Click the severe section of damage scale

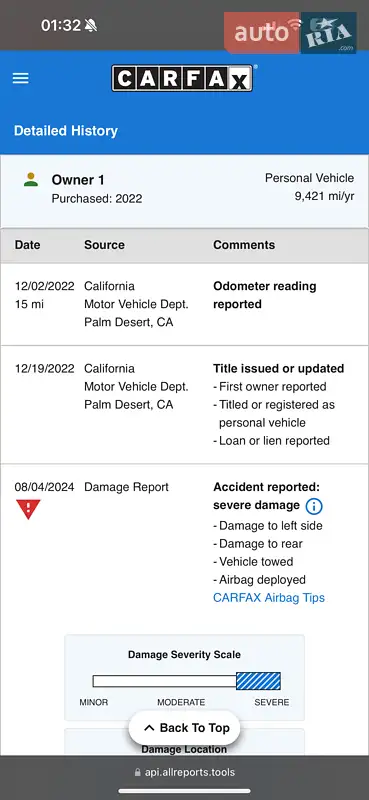[x=258, y=681]
